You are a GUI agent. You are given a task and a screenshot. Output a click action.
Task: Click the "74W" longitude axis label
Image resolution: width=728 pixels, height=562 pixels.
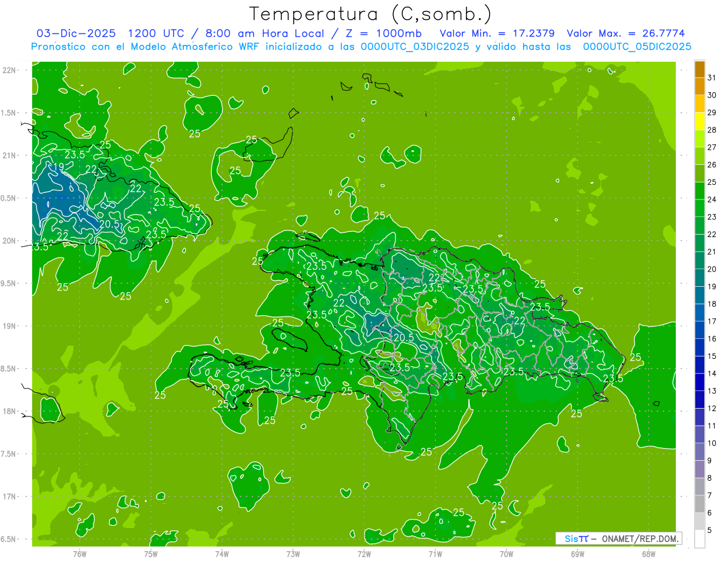pos(221,554)
